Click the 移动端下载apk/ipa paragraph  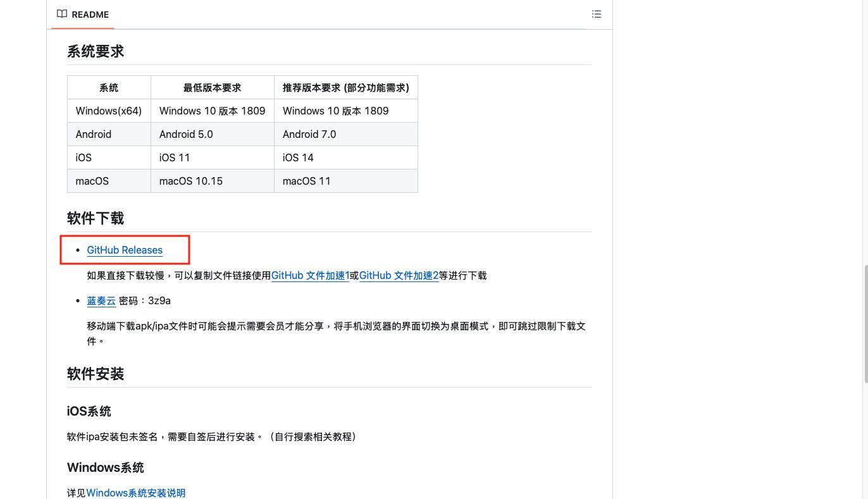coord(337,333)
